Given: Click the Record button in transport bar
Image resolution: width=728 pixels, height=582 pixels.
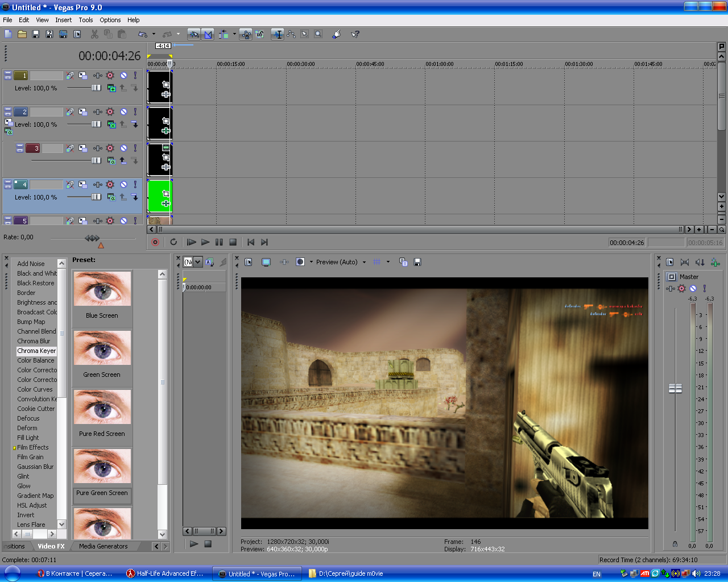Looking at the screenshot, I should [155, 242].
